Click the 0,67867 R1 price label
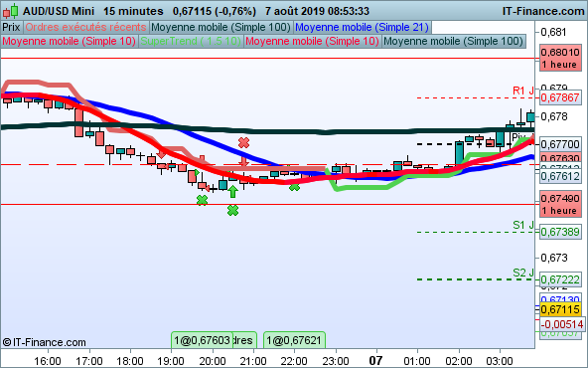 tap(560, 97)
